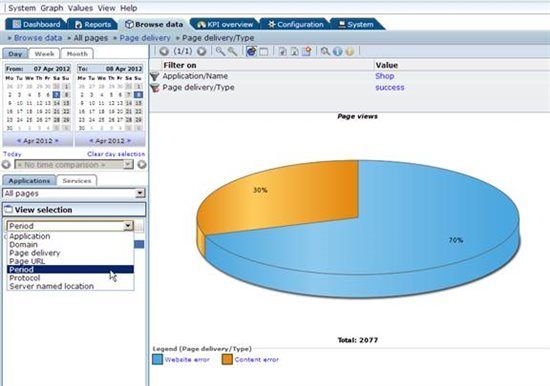Click the blue information icon in toolbar
The height and width of the screenshot is (386, 550).
pos(337,52)
